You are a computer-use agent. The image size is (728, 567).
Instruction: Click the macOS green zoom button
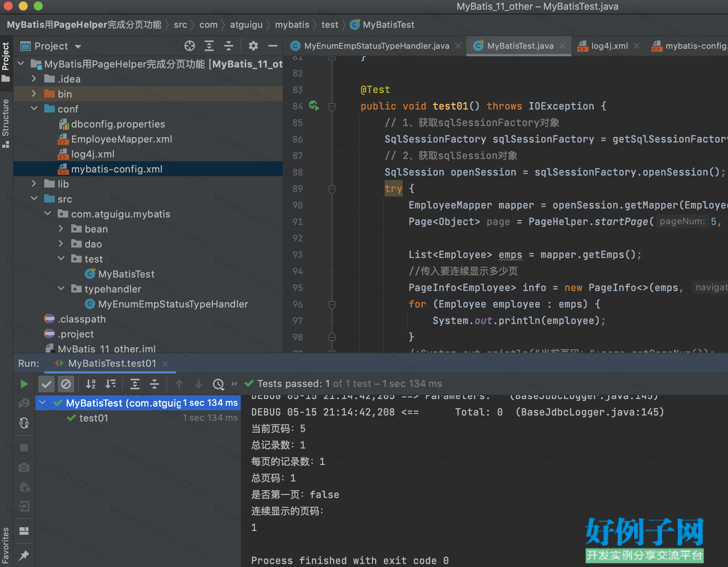tap(38, 6)
